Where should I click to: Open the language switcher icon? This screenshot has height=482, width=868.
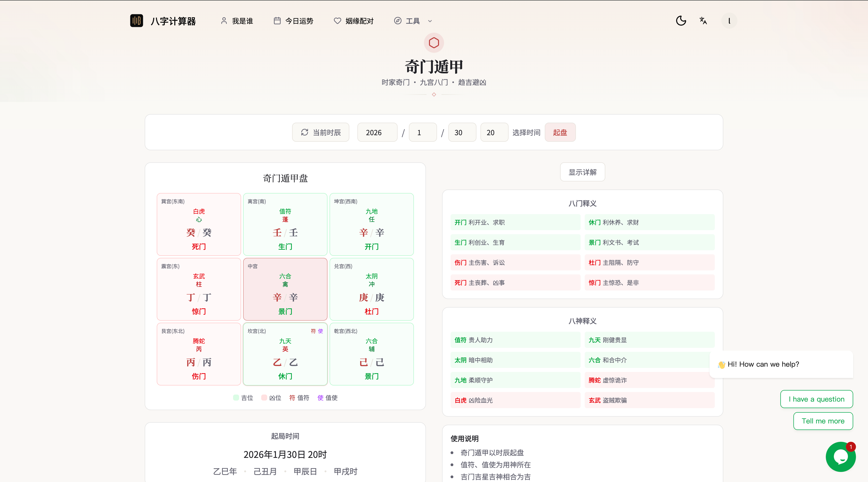point(703,21)
